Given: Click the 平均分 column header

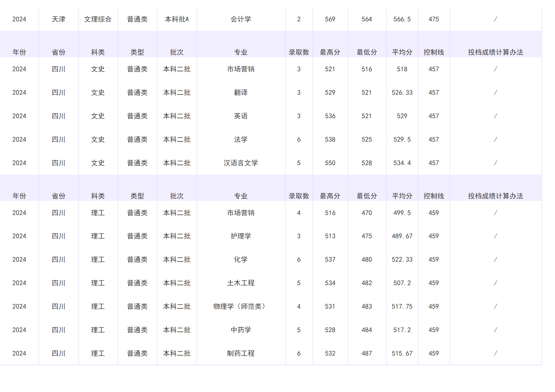Looking at the screenshot, I should [402, 52].
